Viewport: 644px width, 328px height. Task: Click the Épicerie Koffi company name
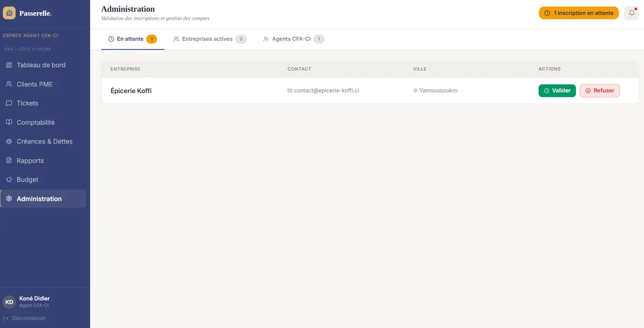click(131, 91)
